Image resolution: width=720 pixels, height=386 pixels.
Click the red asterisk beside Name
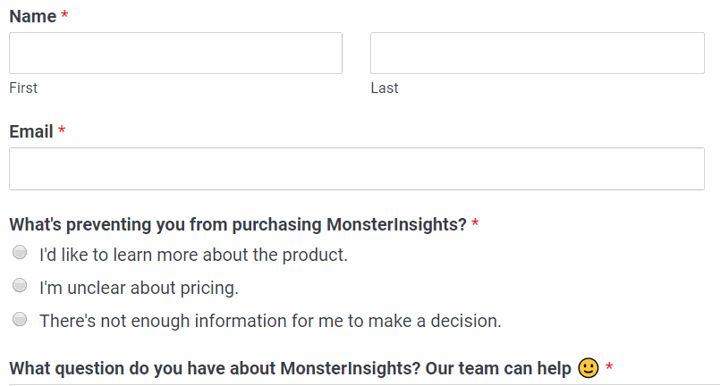[x=65, y=15]
